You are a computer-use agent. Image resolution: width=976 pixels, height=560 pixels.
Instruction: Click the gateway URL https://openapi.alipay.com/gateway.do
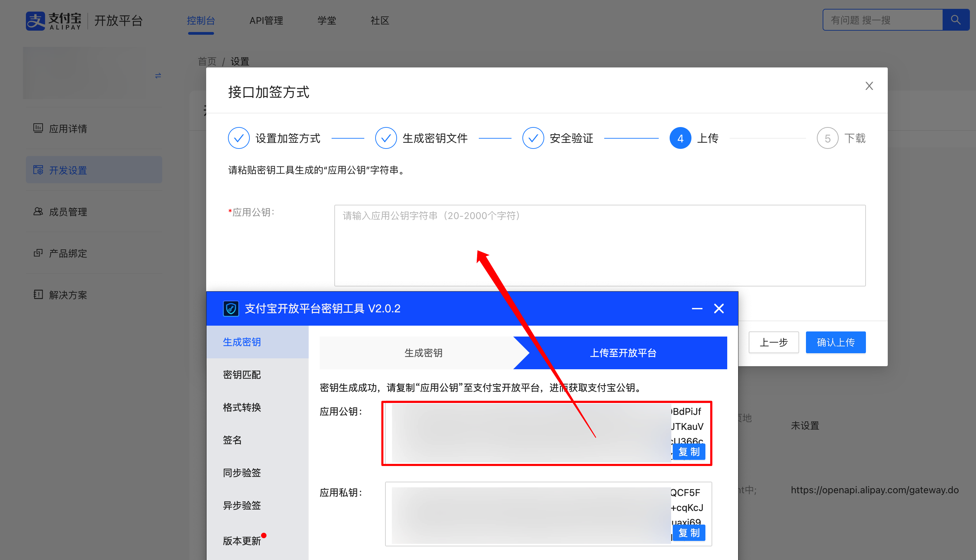(x=874, y=490)
